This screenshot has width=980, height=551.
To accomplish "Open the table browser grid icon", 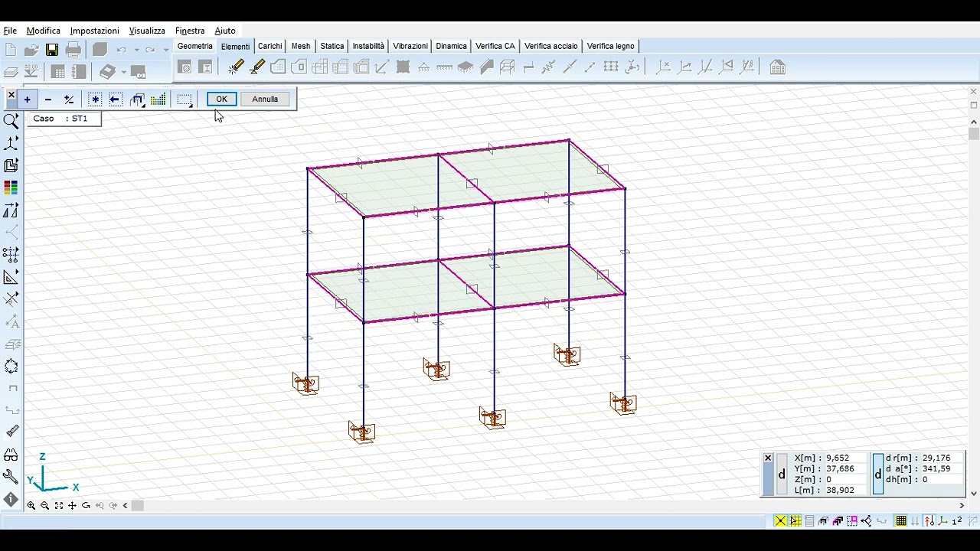I will pos(57,72).
